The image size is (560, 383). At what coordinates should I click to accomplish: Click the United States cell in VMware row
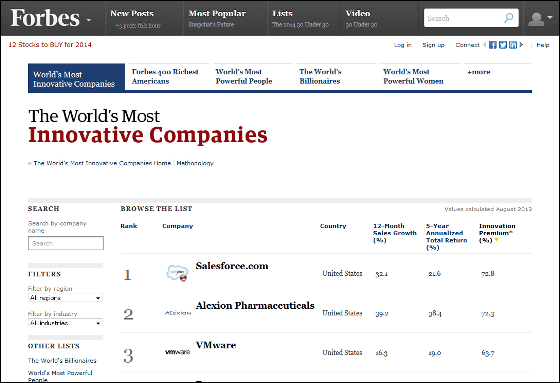tap(342, 352)
